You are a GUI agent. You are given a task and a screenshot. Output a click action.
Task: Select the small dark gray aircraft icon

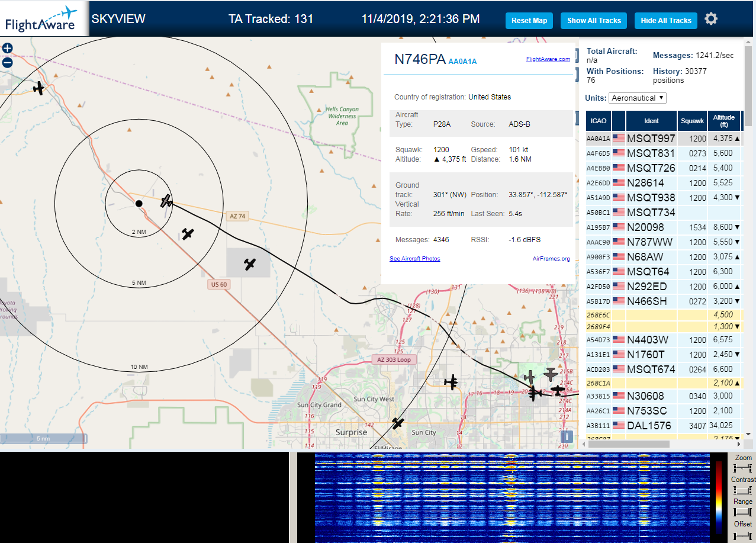pos(529,377)
